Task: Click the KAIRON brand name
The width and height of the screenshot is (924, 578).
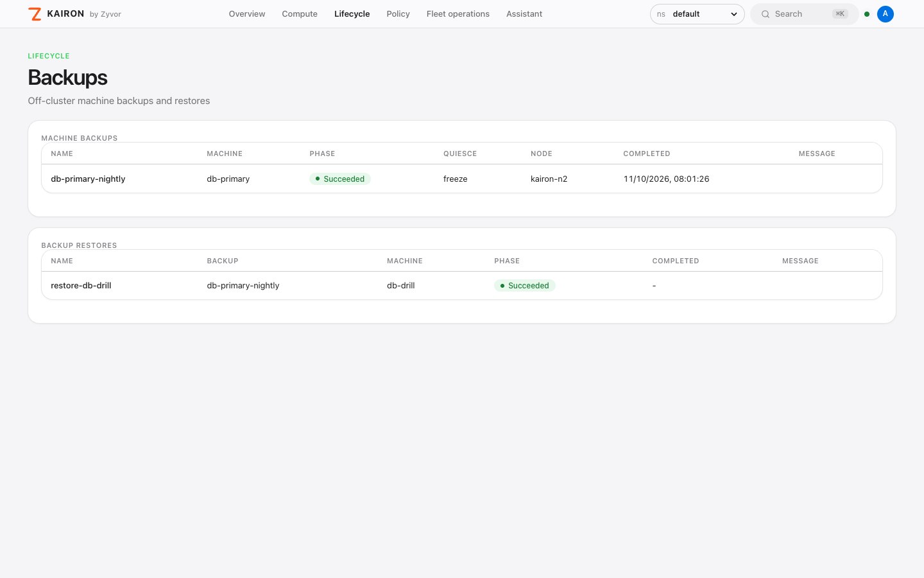Action: point(65,13)
